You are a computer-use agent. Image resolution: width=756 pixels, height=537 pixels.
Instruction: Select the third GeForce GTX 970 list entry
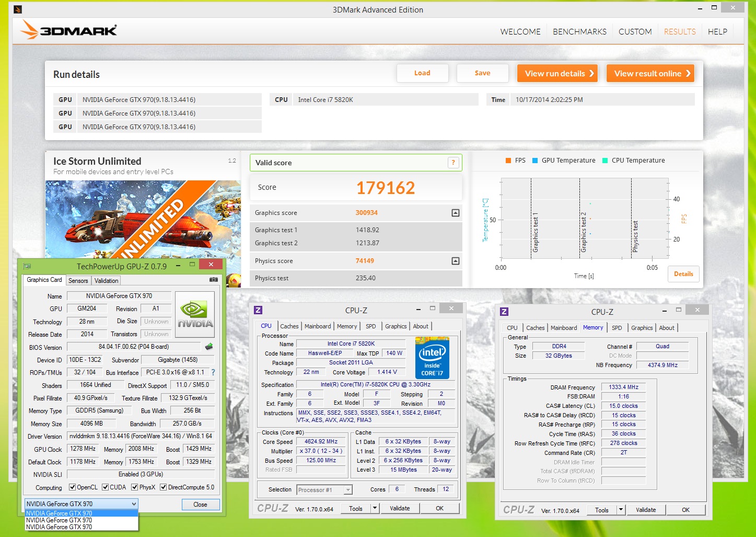click(x=82, y=527)
